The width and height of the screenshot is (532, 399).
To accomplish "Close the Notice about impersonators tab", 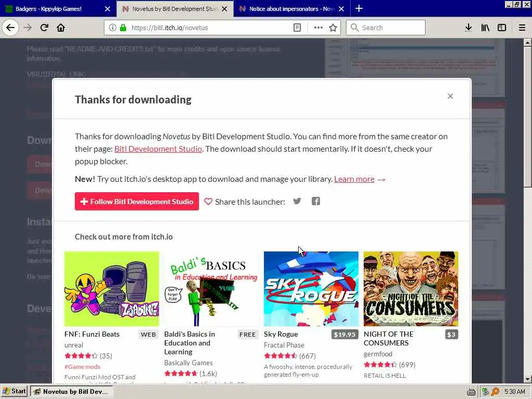I will click(x=341, y=9).
